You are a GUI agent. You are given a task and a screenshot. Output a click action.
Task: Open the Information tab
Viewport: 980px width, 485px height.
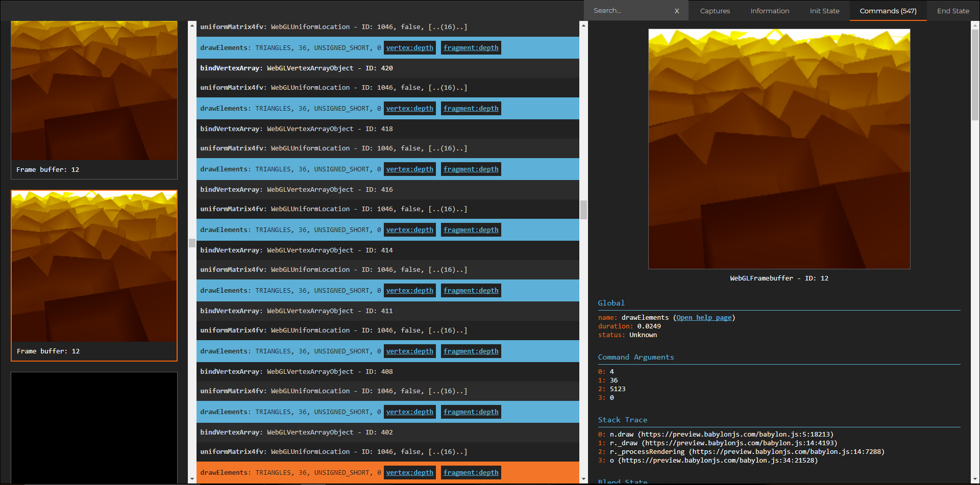click(x=769, y=11)
